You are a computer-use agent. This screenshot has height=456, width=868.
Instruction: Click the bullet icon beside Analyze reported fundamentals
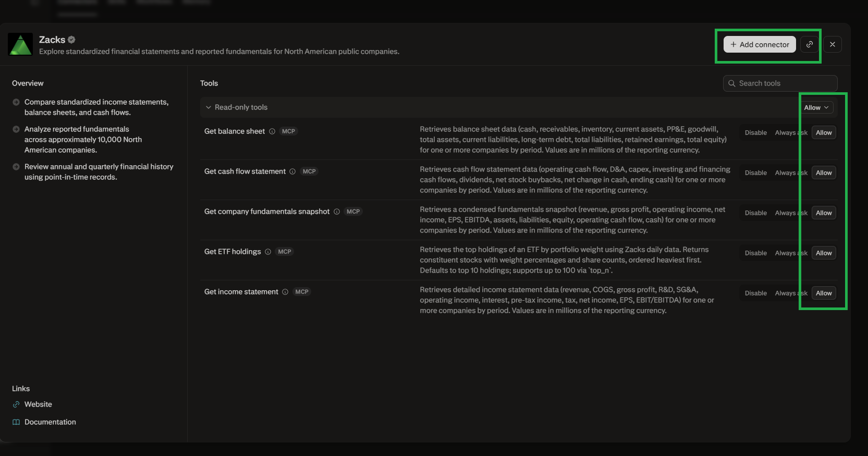(16, 129)
